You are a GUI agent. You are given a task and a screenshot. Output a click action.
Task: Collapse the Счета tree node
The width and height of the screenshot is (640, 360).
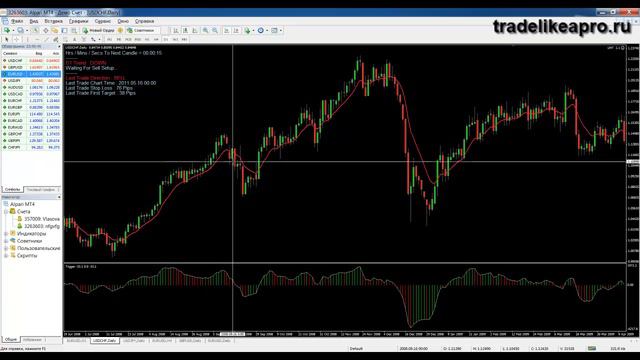(6, 211)
